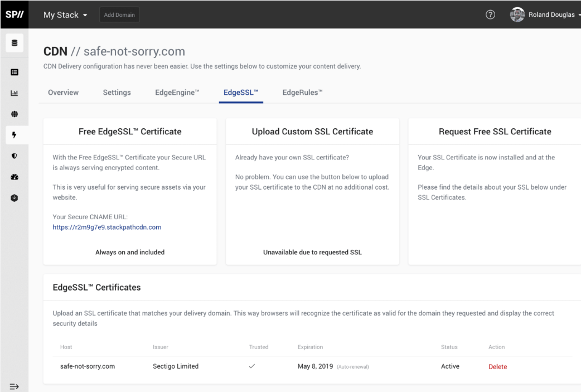Select the globe icon in sidebar
Image resolution: width=581 pixels, height=392 pixels.
(14, 113)
